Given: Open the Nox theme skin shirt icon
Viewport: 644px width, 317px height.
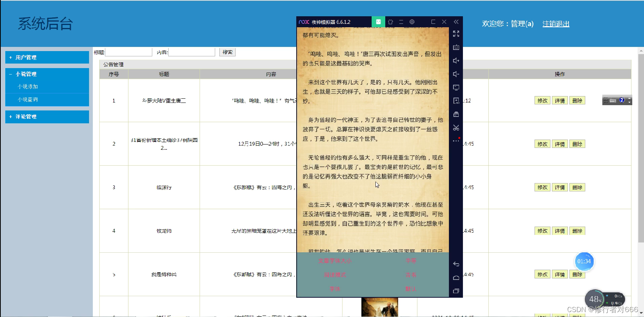Looking at the screenshot, I should [391, 22].
